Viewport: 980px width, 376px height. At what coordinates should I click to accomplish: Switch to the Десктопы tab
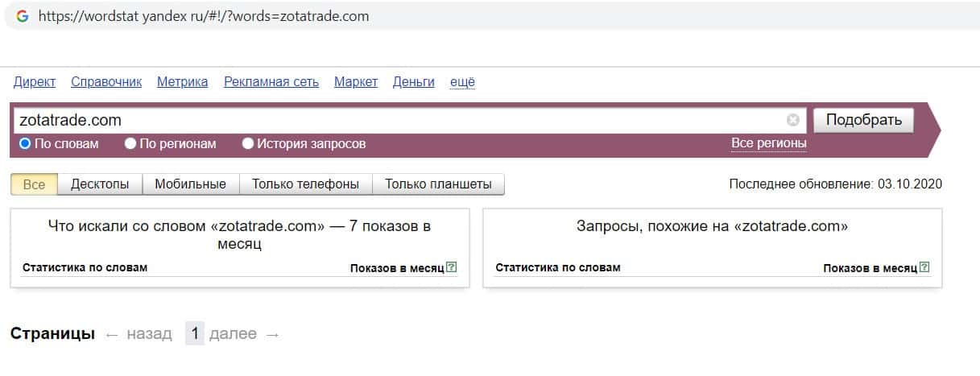[100, 184]
